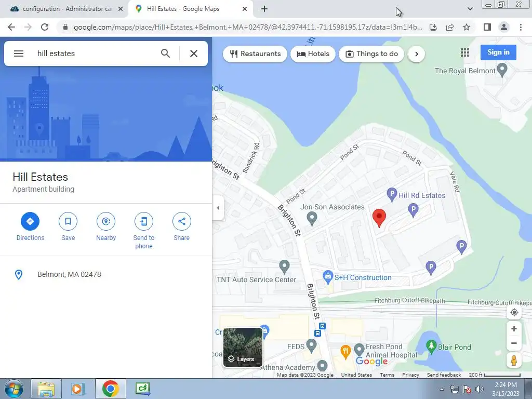This screenshot has width=532, height=399.
Task: Clear the search with the X icon
Action: (x=194, y=54)
